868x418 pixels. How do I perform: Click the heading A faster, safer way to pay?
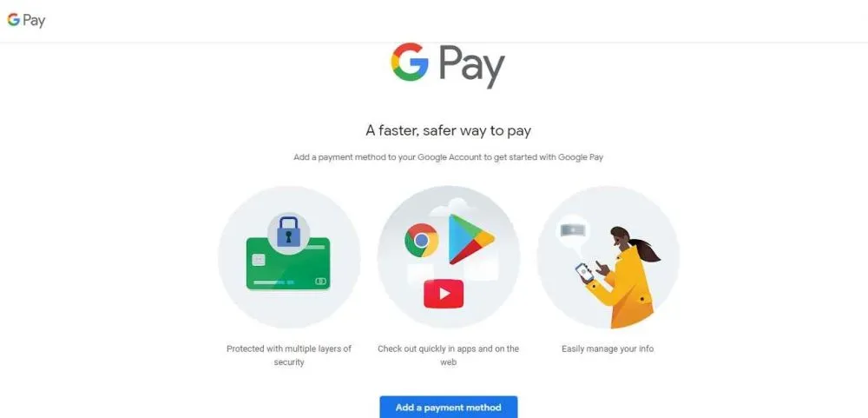449,131
